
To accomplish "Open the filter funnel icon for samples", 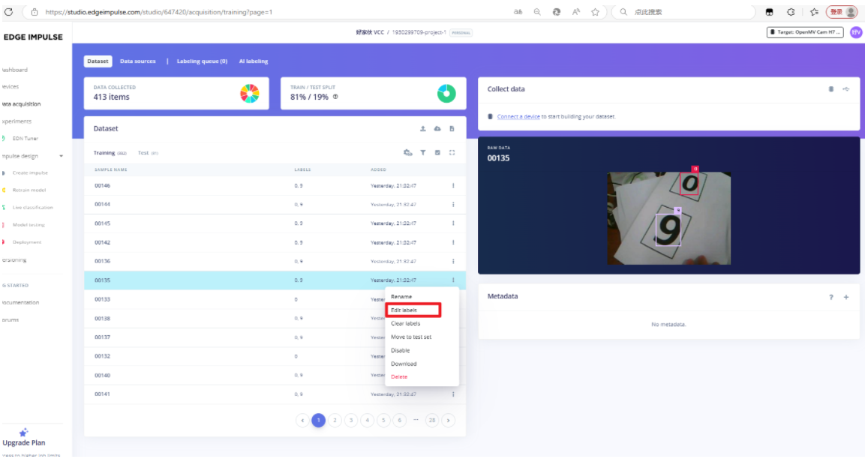I will [423, 153].
